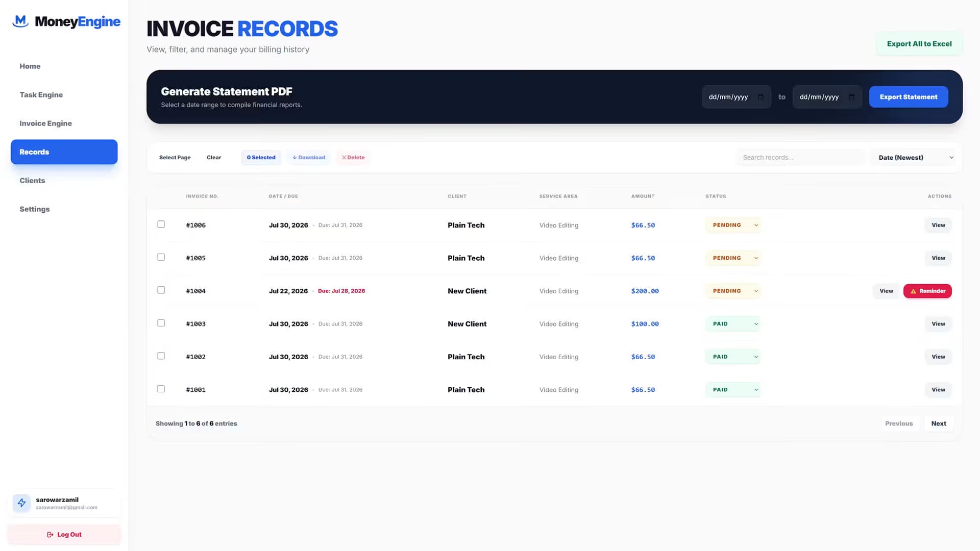Tick the checkbox for invoice #1006
This screenshot has width=980, height=551.
[x=161, y=224]
